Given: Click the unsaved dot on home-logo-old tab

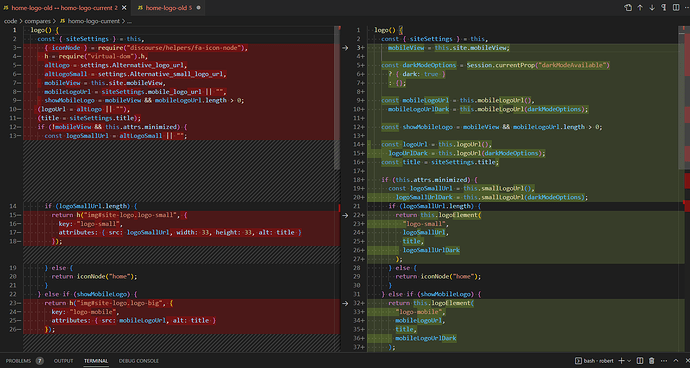Looking at the screenshot, I should (x=198, y=8).
